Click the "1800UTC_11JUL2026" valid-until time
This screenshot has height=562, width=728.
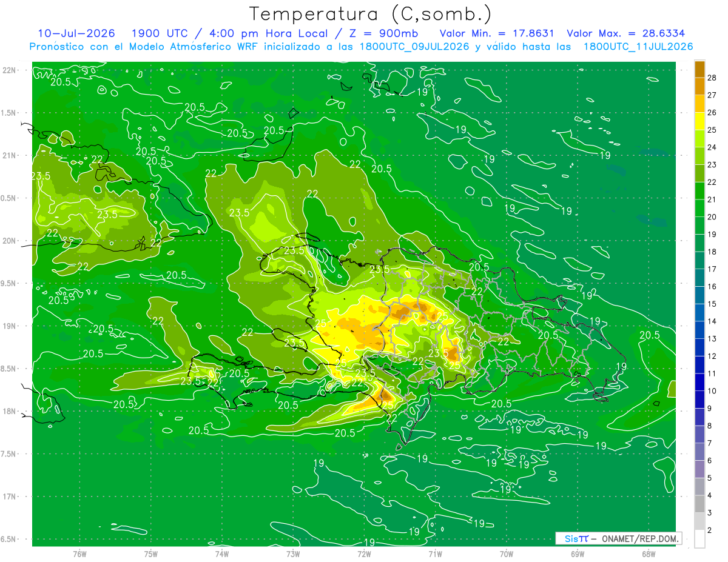[x=638, y=47]
